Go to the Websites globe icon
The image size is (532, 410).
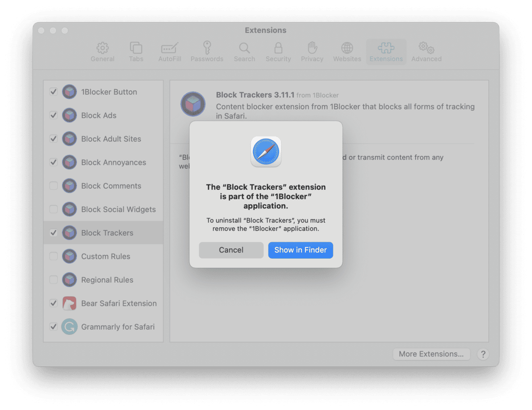pyautogui.click(x=347, y=48)
